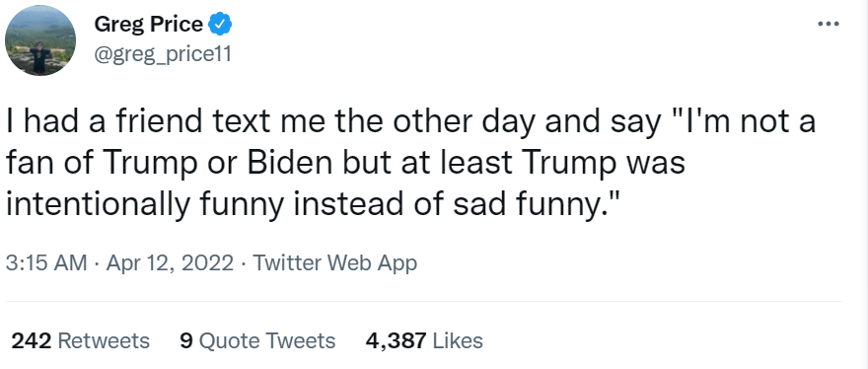View the 242 Retweets list
Image resolution: width=868 pixels, height=369 pixels.
(x=81, y=340)
